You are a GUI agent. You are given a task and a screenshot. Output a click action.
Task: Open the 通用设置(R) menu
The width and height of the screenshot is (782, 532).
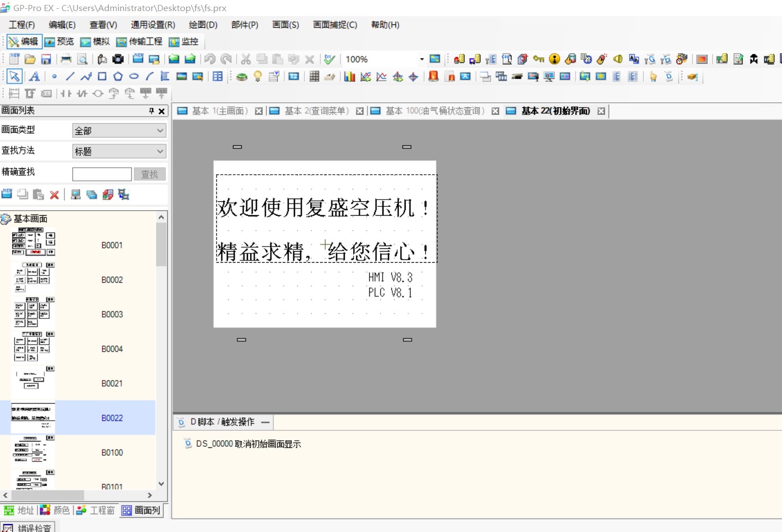pyautogui.click(x=153, y=25)
